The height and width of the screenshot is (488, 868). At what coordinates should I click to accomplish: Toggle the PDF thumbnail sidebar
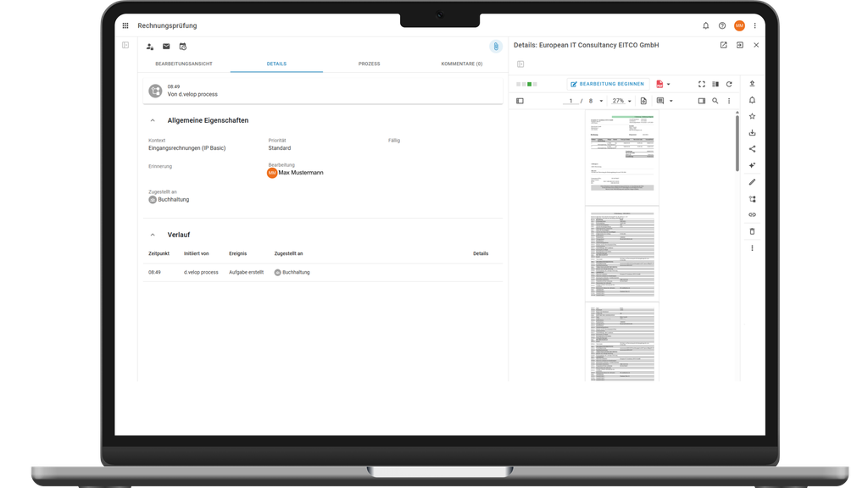point(520,101)
